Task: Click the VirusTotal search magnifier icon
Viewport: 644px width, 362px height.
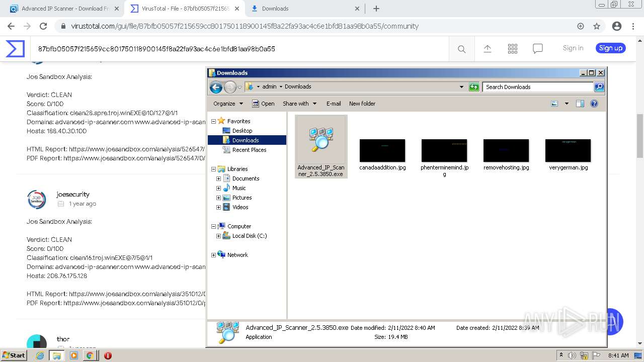Action: click(x=461, y=49)
